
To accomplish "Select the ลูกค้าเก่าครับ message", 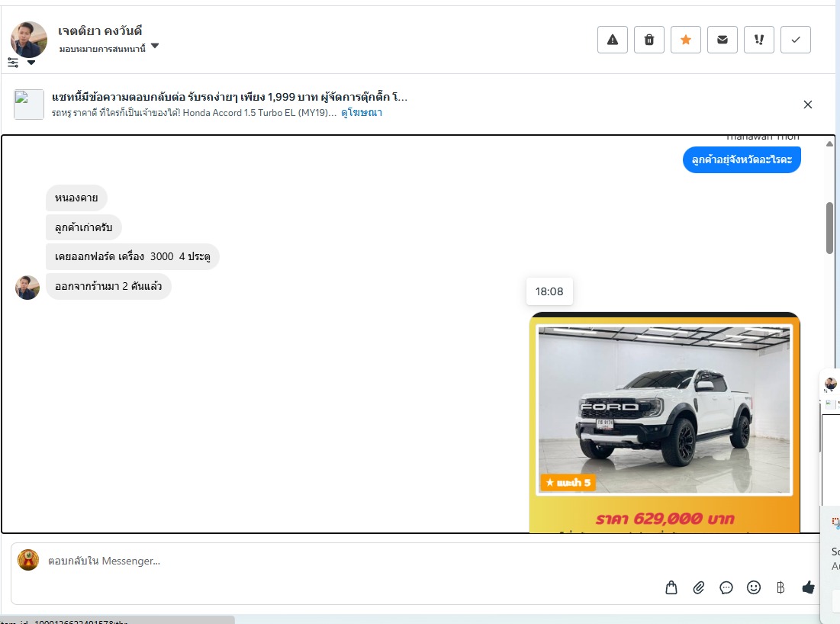I will [x=84, y=227].
